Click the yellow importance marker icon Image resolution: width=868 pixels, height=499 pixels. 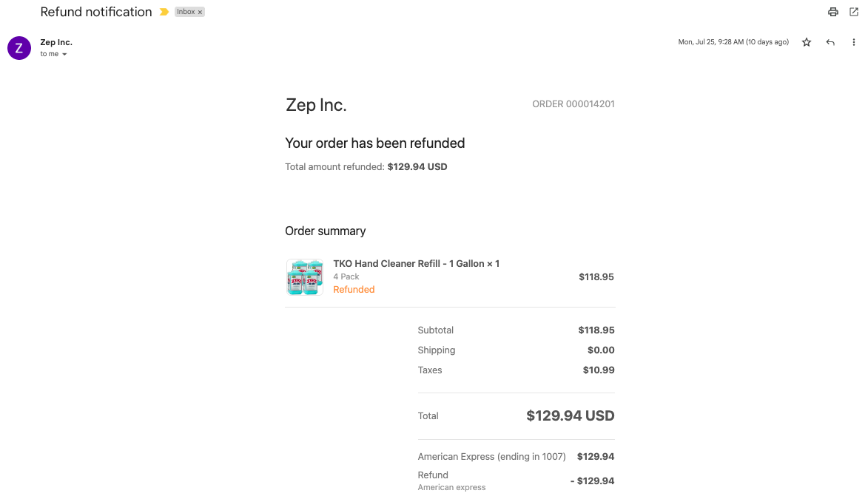164,12
